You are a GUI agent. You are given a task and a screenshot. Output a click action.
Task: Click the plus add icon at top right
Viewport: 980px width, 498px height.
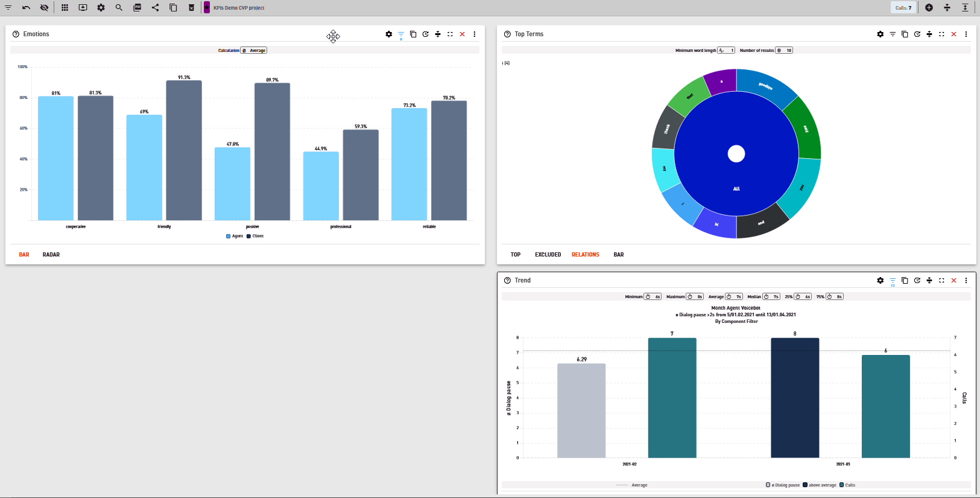tap(929, 8)
